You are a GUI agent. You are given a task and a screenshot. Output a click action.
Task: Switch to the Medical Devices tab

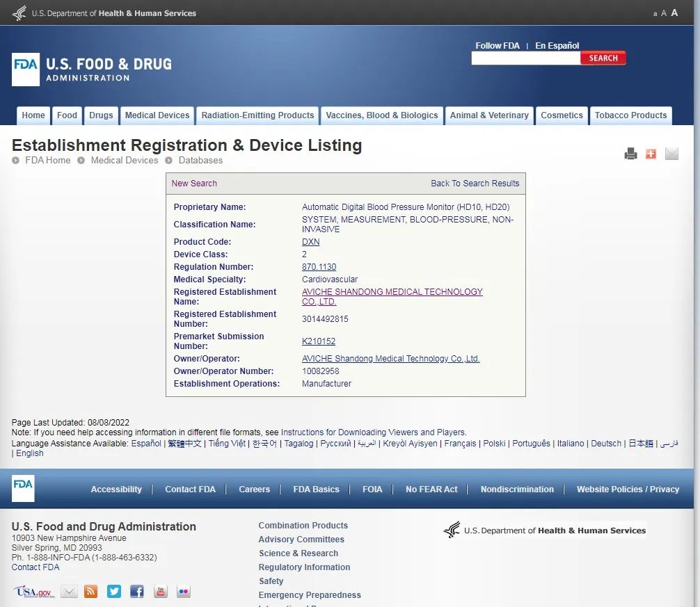[x=157, y=115]
